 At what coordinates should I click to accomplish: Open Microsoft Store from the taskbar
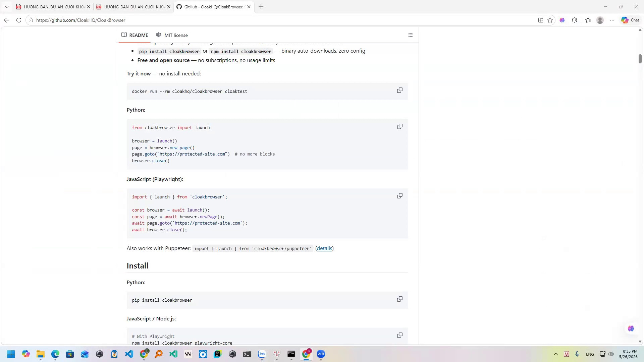70,354
